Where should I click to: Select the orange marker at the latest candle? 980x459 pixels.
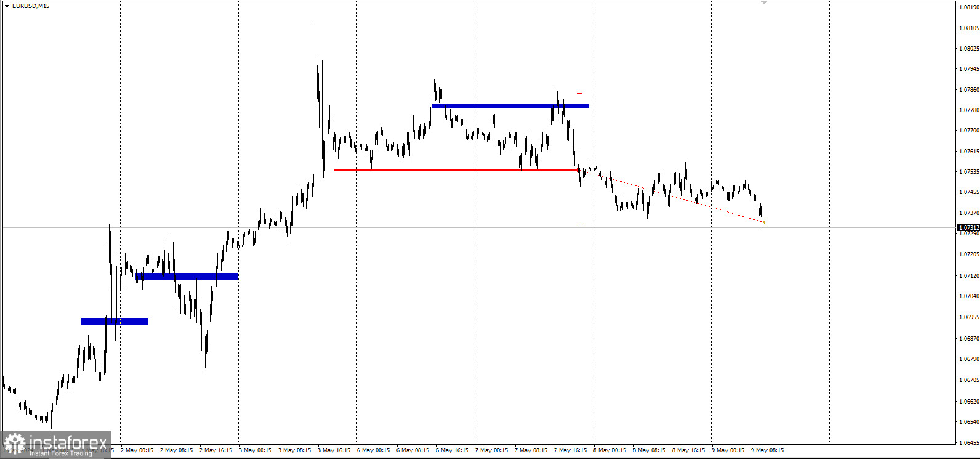pos(764,222)
